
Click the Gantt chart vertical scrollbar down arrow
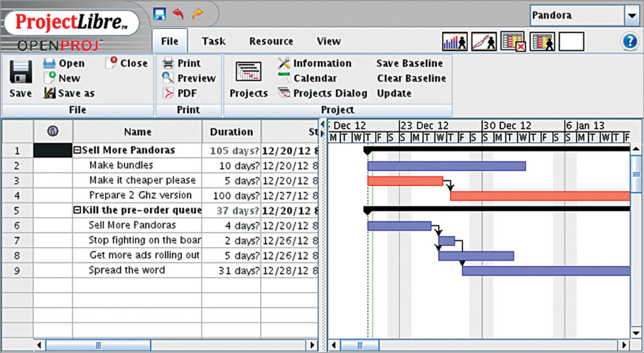click(636, 333)
